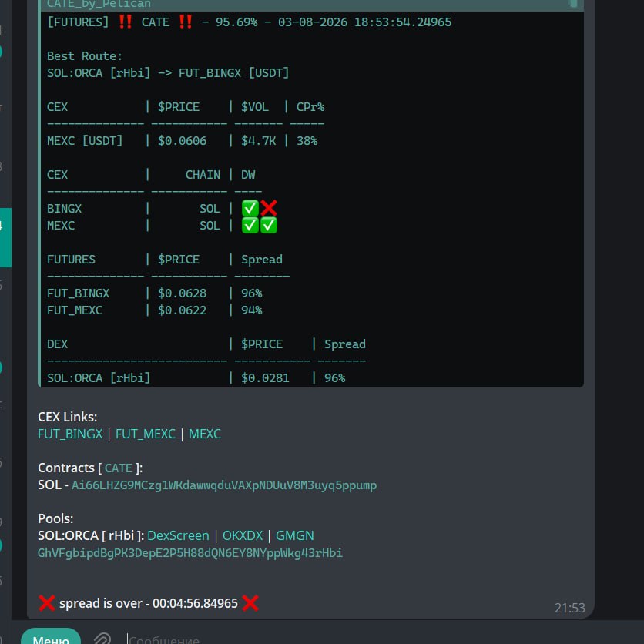Click the 'SOL:ORCA [ rHbi ]:' pool label
Image resolution: width=644 pixels, height=644 pixels.
click(91, 535)
